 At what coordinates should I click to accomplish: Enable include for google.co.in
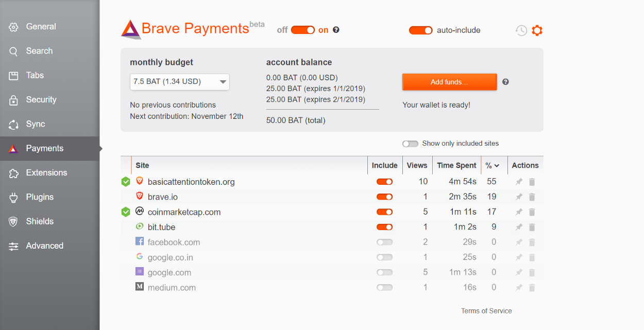click(384, 257)
